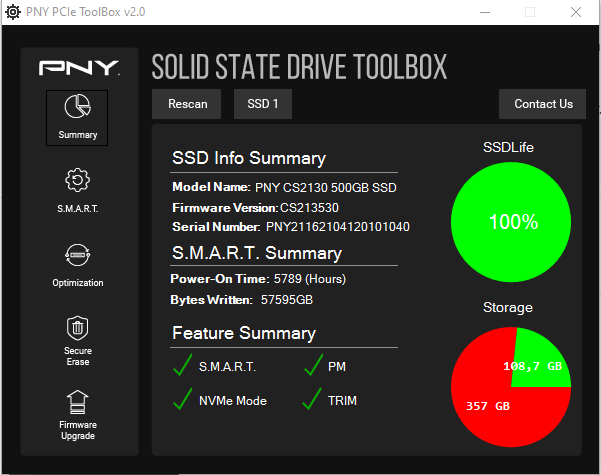Screen dimensions: 601x475
Task: Open the S.M.A.R.T. section icon
Action: point(77,180)
